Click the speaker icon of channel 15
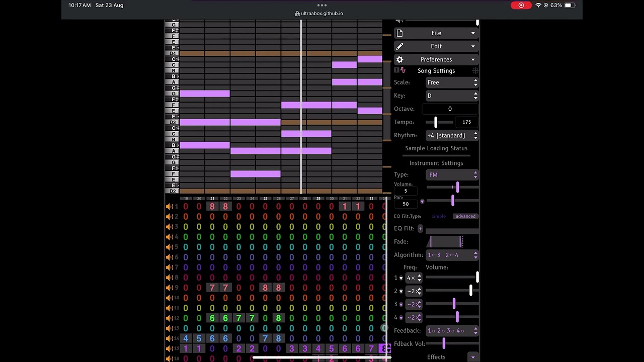644x362 pixels. (x=169, y=348)
